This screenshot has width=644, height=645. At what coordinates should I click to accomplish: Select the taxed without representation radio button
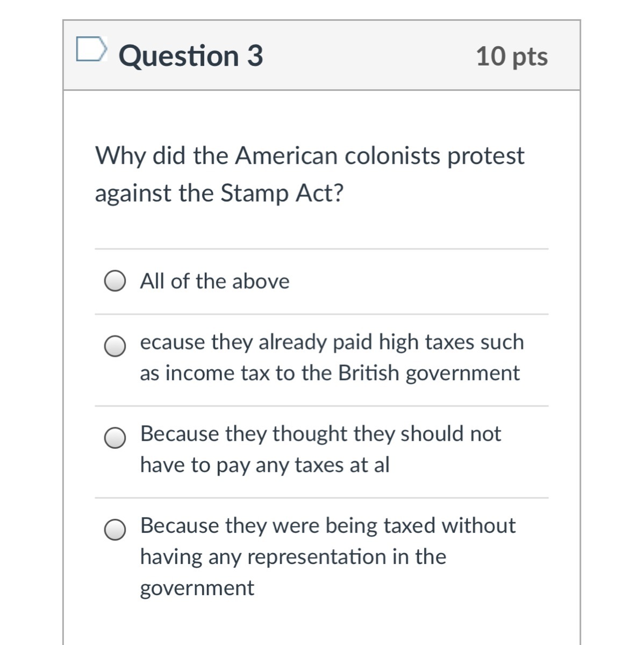[x=115, y=531]
